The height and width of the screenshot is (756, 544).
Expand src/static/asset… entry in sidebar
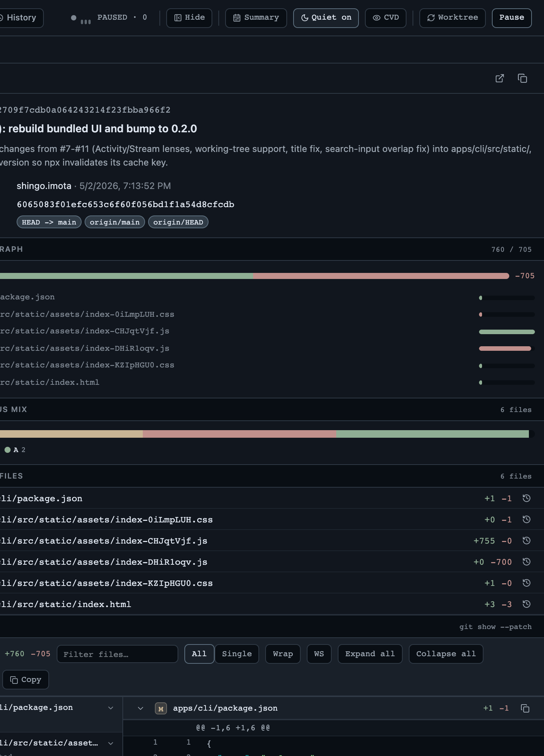coord(111,743)
